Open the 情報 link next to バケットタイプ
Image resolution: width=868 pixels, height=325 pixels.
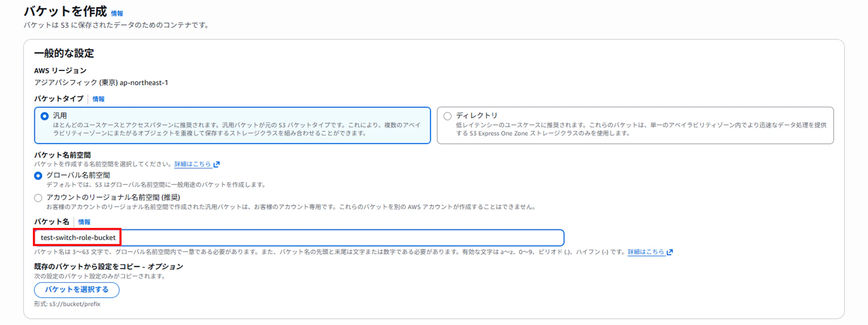(x=98, y=99)
